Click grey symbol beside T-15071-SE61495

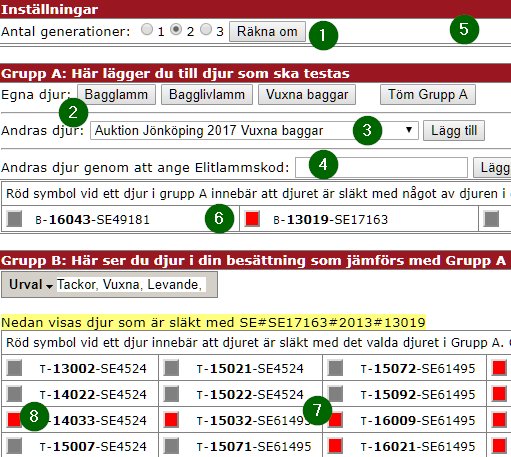pos(171,446)
